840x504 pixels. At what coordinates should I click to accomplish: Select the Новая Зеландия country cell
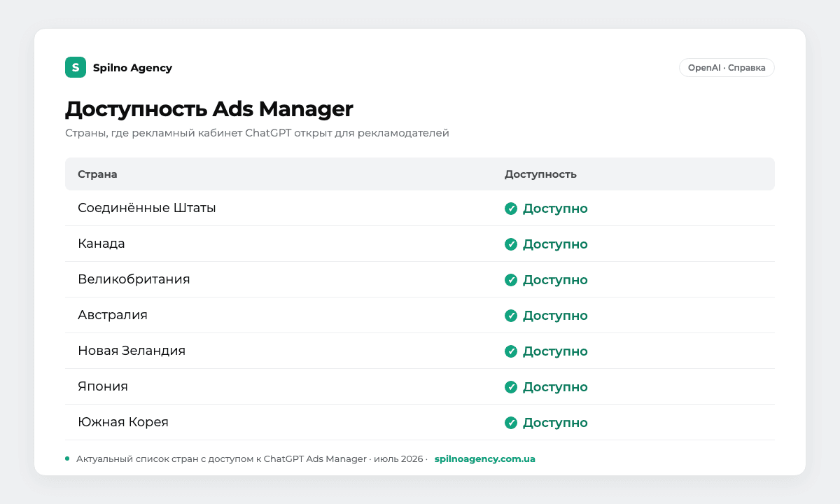(132, 351)
